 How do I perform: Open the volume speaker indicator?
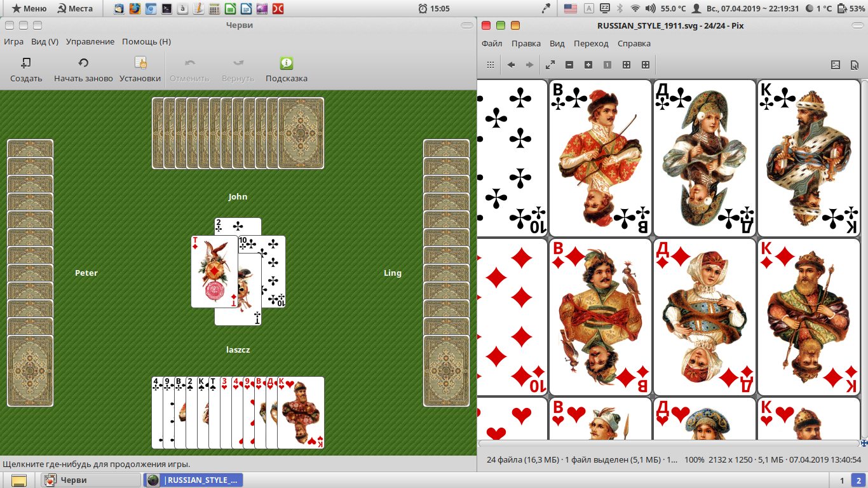[x=650, y=8]
